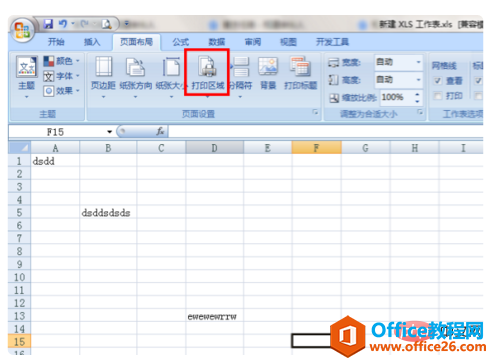Screen dimensions: 493x364
Task: Increase the 缩放比例 scale spinner
Action: tap(417, 94)
